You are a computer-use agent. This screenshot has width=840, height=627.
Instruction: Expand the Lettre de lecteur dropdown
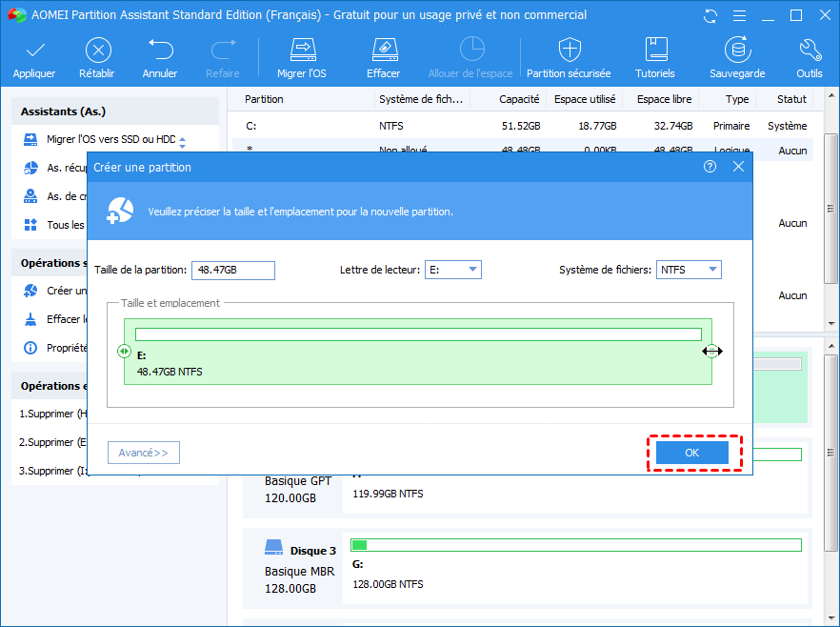point(472,271)
